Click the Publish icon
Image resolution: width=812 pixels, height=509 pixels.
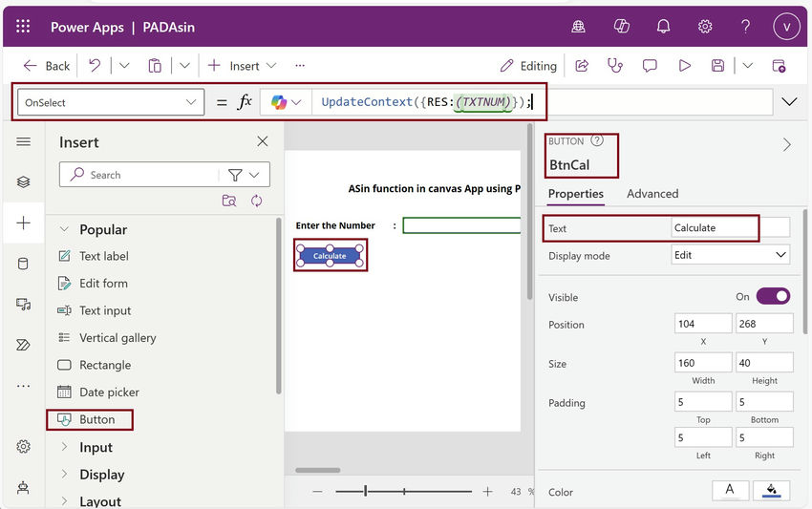[x=779, y=66]
